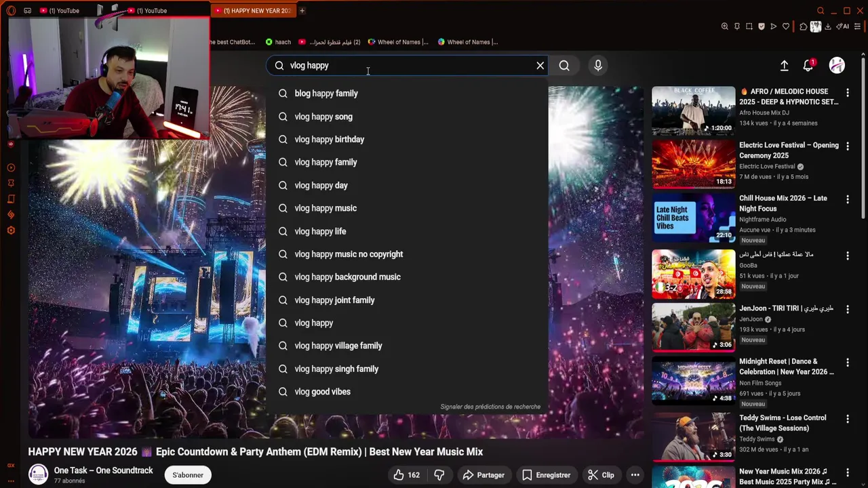The height and width of the screenshot is (488, 868).
Task: Dislike the video with thumbs down
Action: coord(439,475)
